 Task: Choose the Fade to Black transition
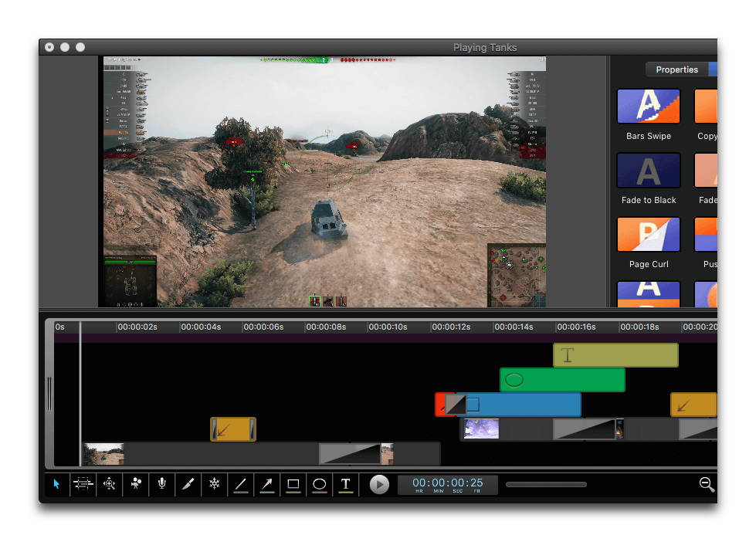pyautogui.click(x=649, y=171)
